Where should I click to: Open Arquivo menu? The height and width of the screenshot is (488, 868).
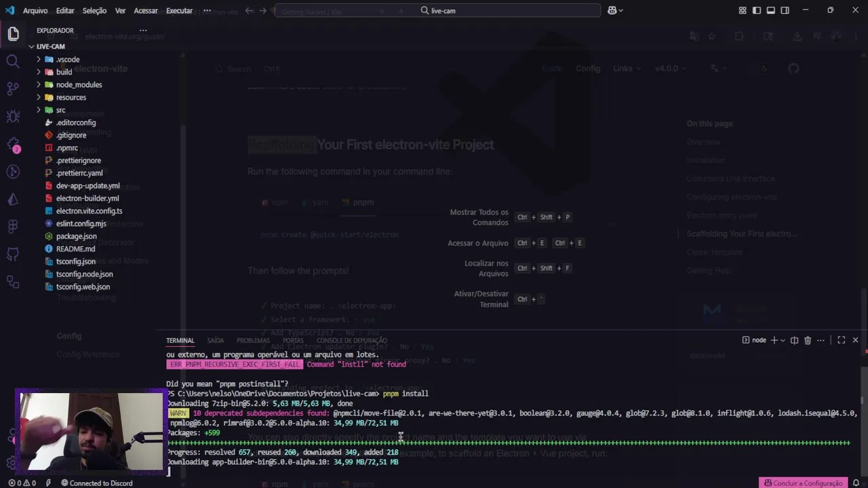35,11
